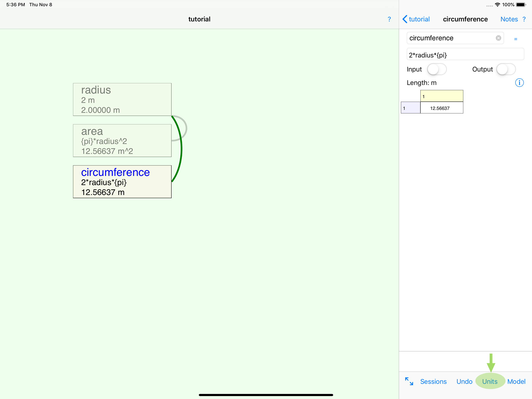532x399 pixels.
Task: Switch to the Model tab
Action: pos(516,381)
